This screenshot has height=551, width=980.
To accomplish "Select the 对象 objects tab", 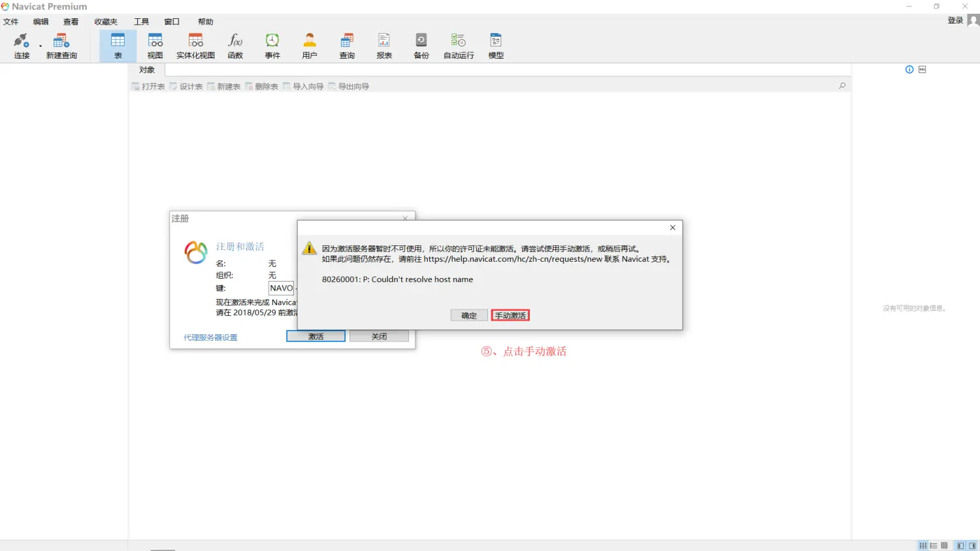I will (147, 70).
